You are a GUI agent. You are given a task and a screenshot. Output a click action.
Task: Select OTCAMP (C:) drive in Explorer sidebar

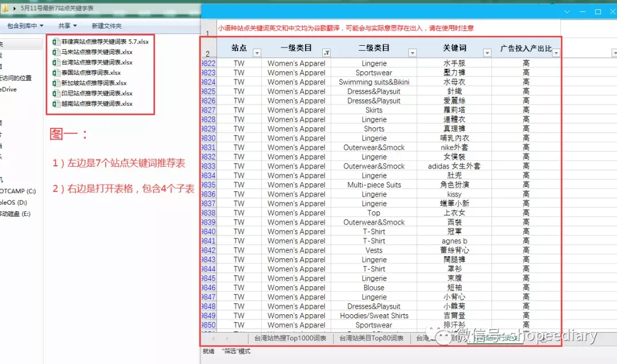(18, 191)
